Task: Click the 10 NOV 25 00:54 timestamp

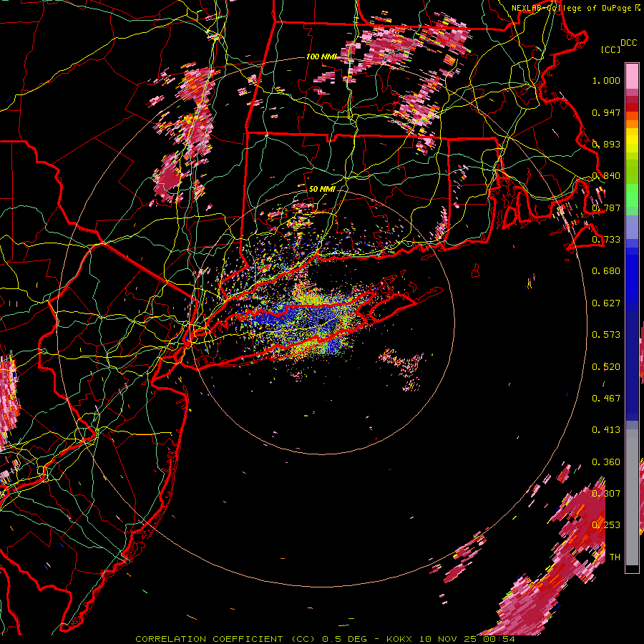Action: point(467,639)
